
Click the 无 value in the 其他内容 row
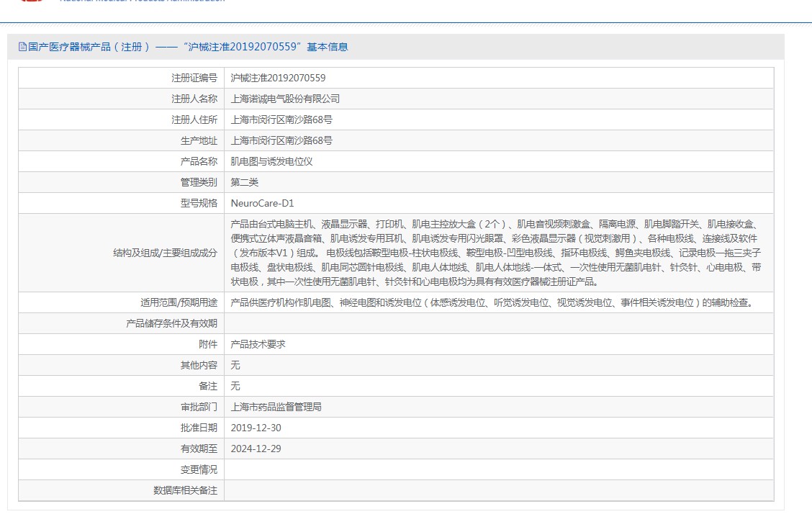pyautogui.click(x=235, y=366)
